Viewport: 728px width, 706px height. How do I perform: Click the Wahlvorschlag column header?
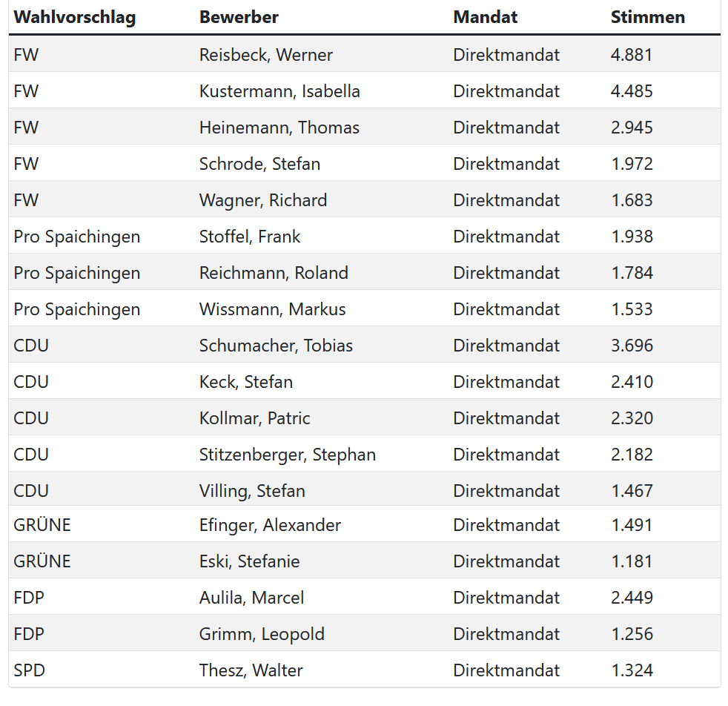click(x=75, y=17)
